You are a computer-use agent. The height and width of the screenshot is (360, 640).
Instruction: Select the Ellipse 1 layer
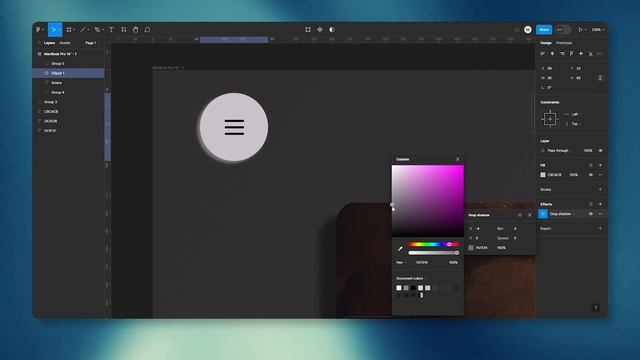tap(68, 73)
